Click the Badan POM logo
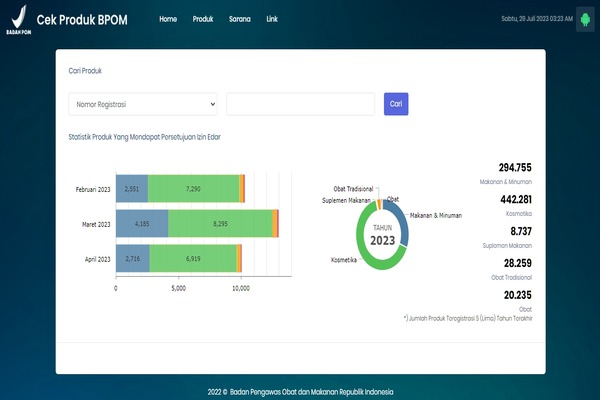The image size is (600, 400). pos(18,20)
